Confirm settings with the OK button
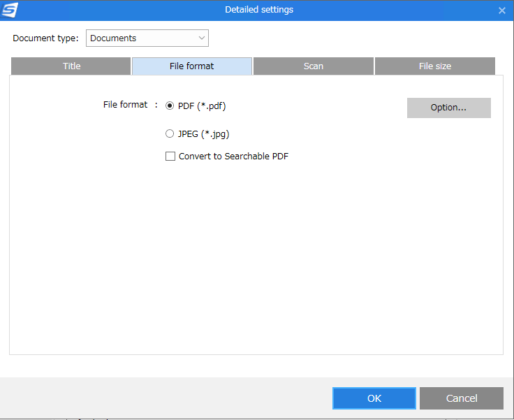The image size is (514, 420). (374, 398)
